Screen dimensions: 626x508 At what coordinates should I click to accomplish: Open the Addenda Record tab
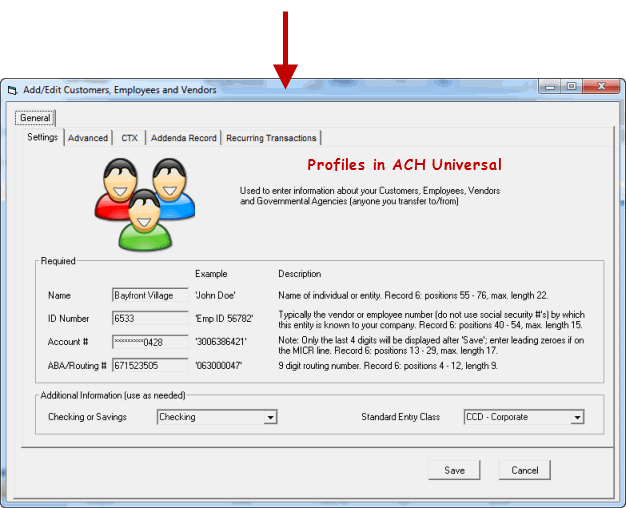[184, 138]
